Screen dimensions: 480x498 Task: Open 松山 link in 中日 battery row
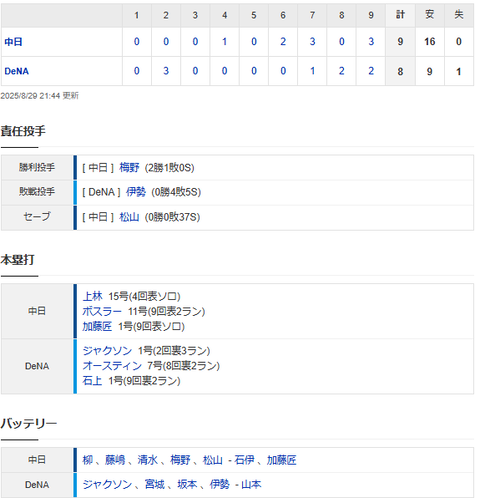[213, 460]
